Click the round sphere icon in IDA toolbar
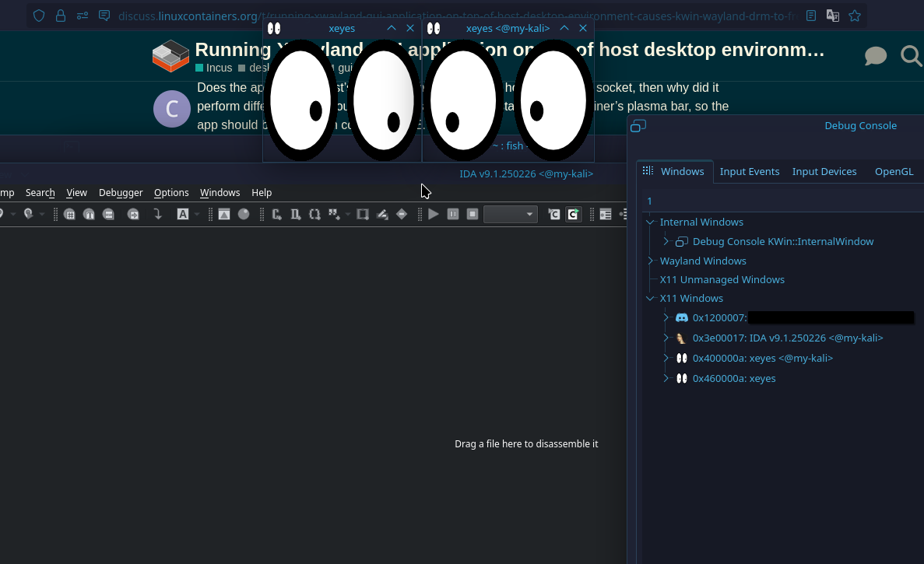924x564 pixels. pyautogui.click(x=244, y=214)
